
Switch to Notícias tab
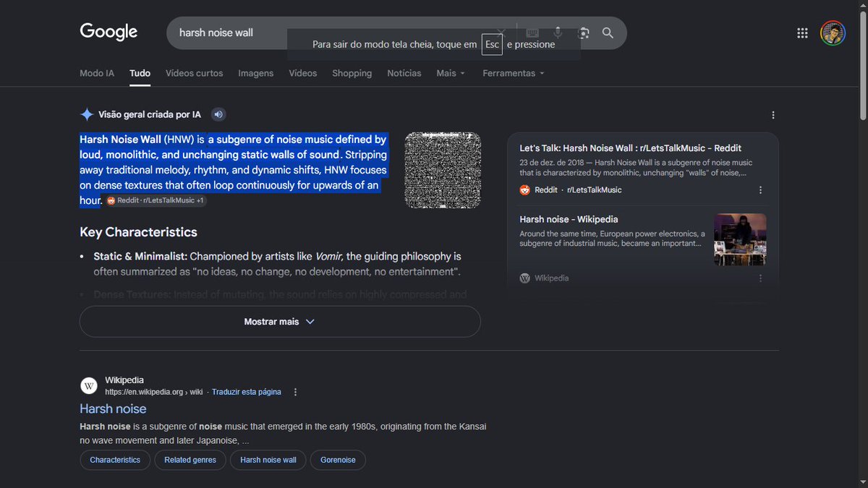(x=404, y=73)
